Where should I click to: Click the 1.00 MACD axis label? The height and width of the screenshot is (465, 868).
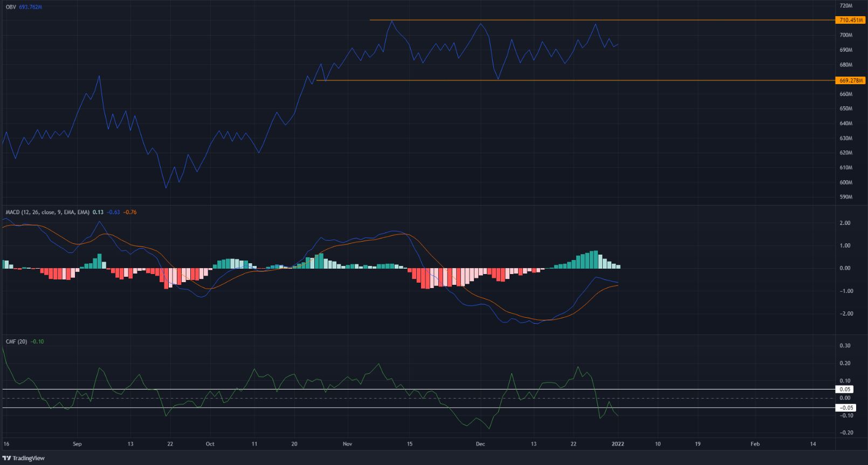845,246
